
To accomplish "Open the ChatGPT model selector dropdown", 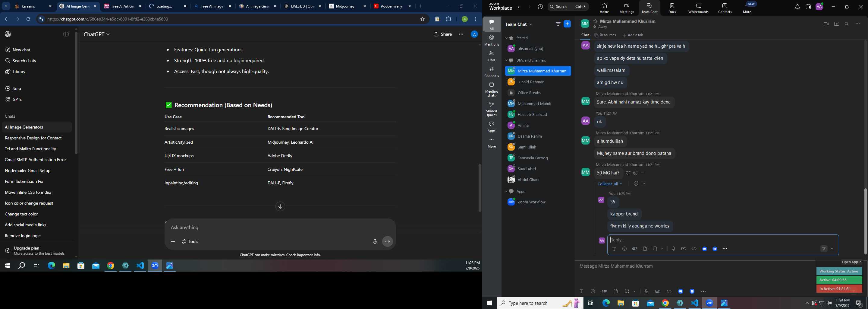I will point(97,34).
